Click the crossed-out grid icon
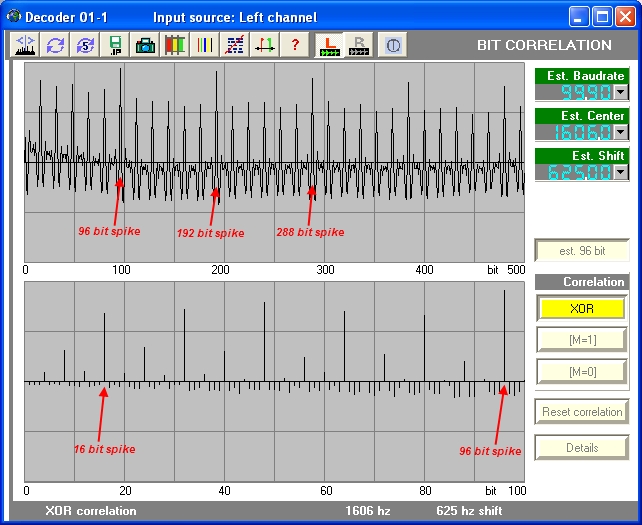This screenshot has width=642, height=525. [235, 45]
